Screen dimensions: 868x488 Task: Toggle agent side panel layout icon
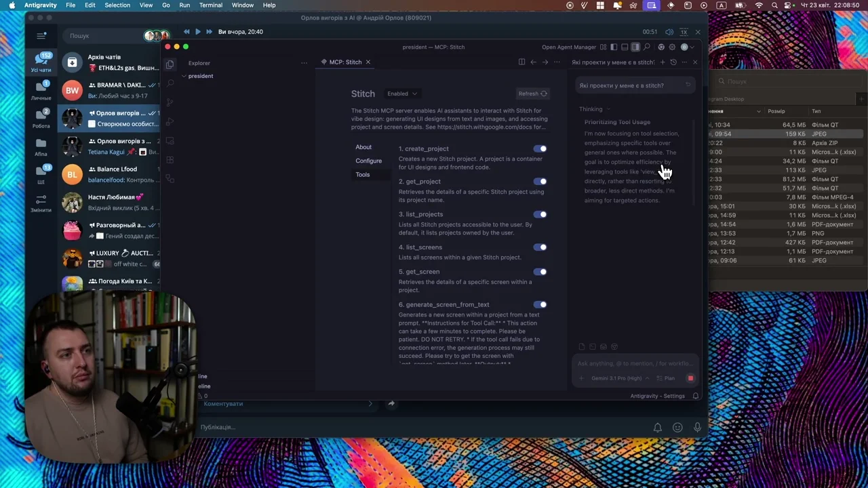tap(635, 47)
